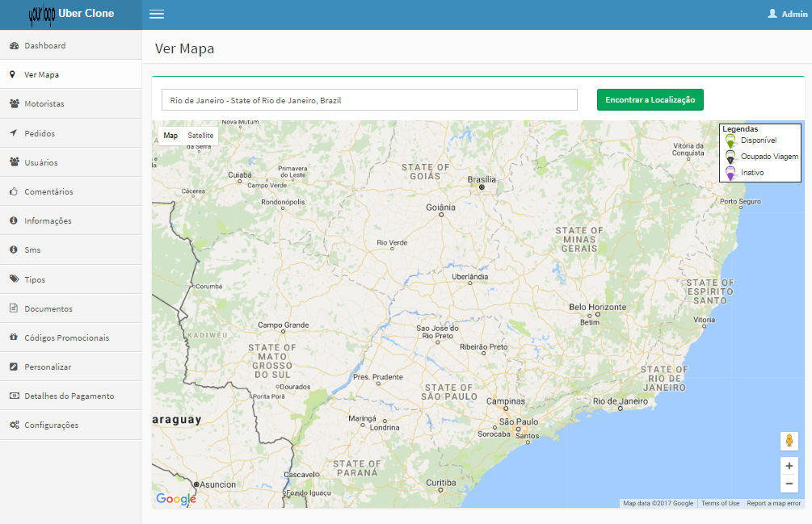The height and width of the screenshot is (524, 812).
Task: Click the Uber Clone brand title
Action: coord(86,14)
